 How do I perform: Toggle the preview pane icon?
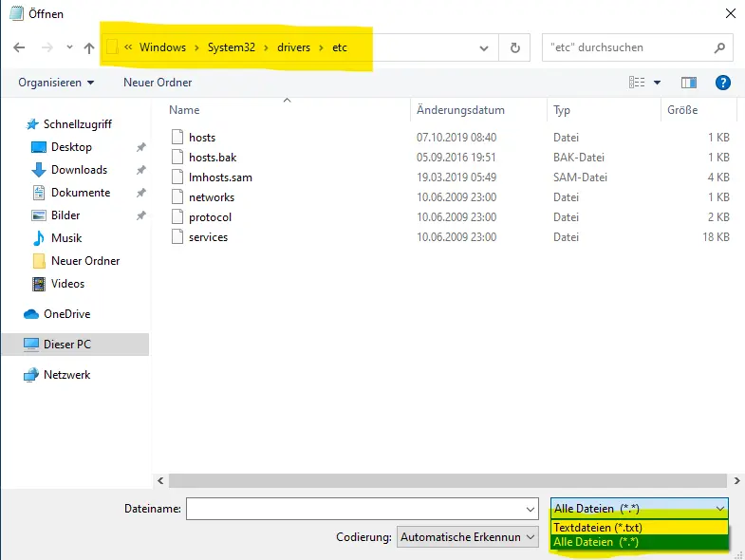tap(689, 83)
